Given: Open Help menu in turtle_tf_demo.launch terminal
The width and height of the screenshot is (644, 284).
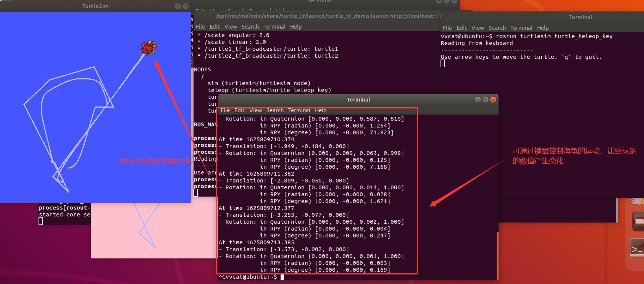Looking at the screenshot, I should pos(296,27).
